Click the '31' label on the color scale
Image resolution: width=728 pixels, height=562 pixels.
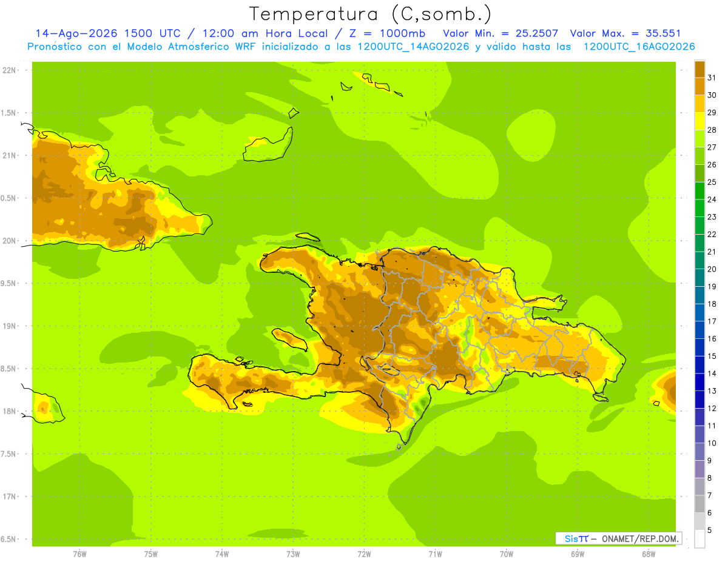pyautogui.click(x=712, y=78)
